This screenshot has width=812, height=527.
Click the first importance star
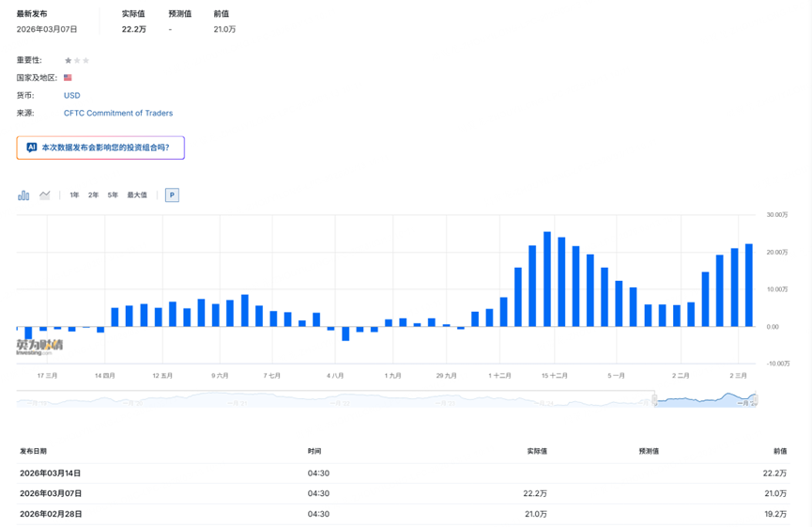pyautogui.click(x=68, y=61)
